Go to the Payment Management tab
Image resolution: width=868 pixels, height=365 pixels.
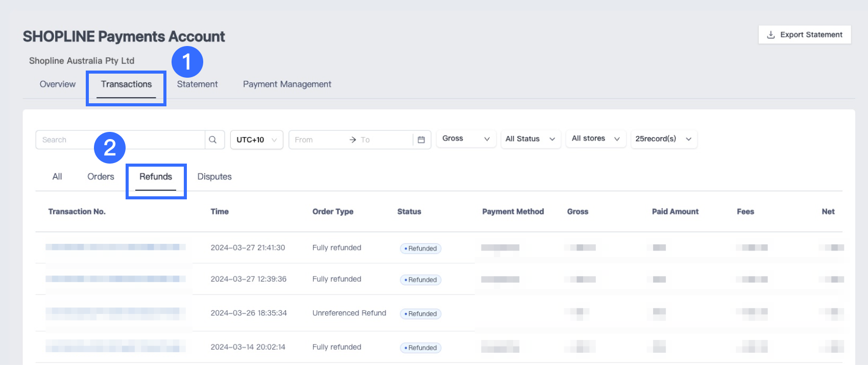287,84
